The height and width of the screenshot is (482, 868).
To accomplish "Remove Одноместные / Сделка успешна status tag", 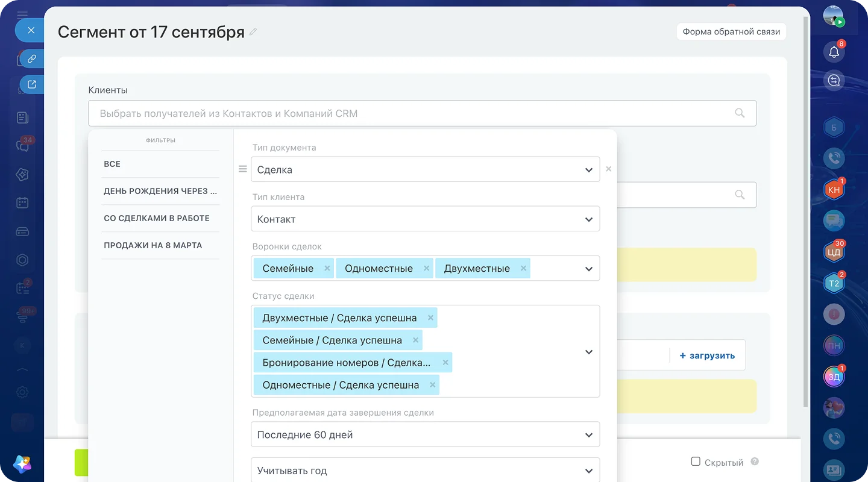I will [x=432, y=385].
